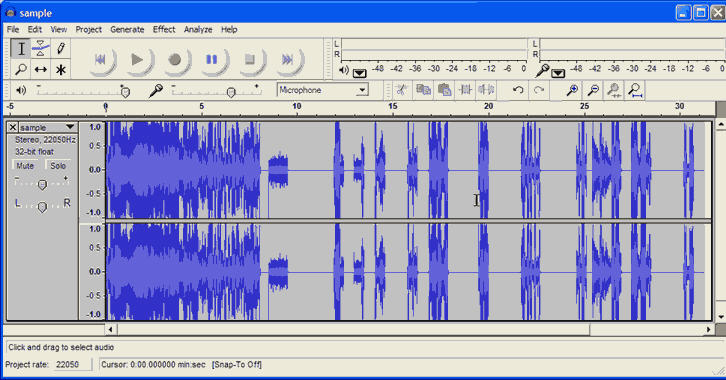
Task: Click the Silence selection icon
Action: [x=486, y=90]
